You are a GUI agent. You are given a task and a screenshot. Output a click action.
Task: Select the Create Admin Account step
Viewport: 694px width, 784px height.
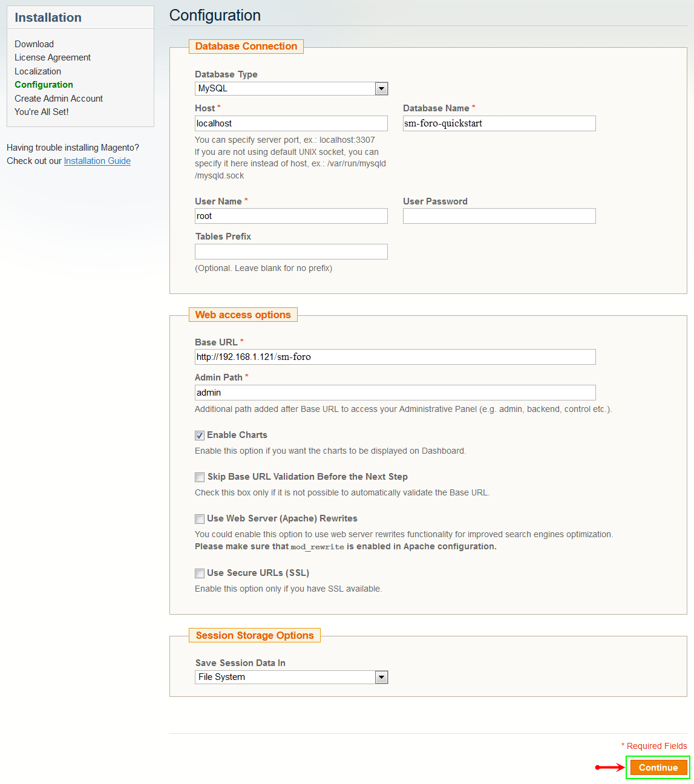coord(59,99)
